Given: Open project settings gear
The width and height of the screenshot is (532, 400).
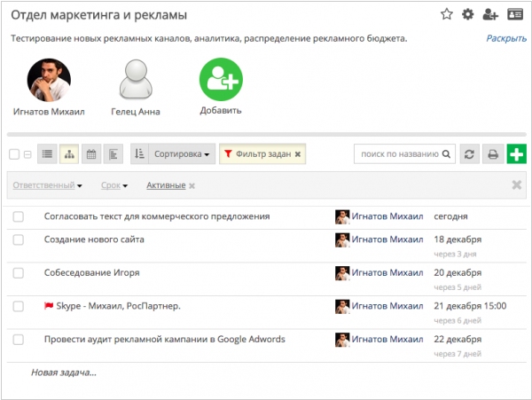Looking at the screenshot, I should pyautogui.click(x=468, y=14).
